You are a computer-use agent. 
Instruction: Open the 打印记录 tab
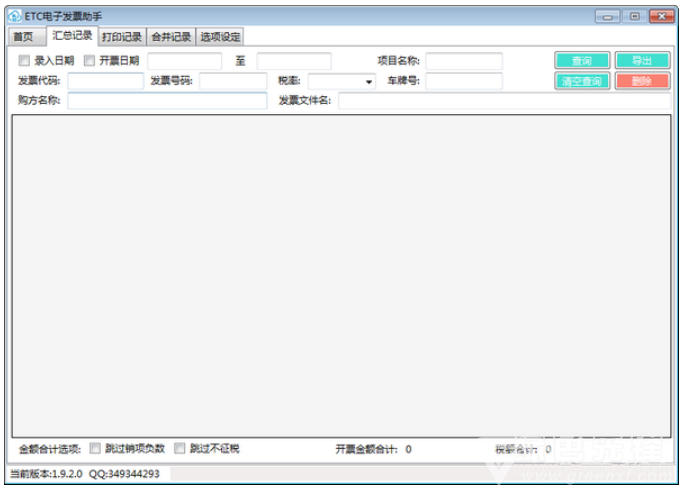click(122, 37)
